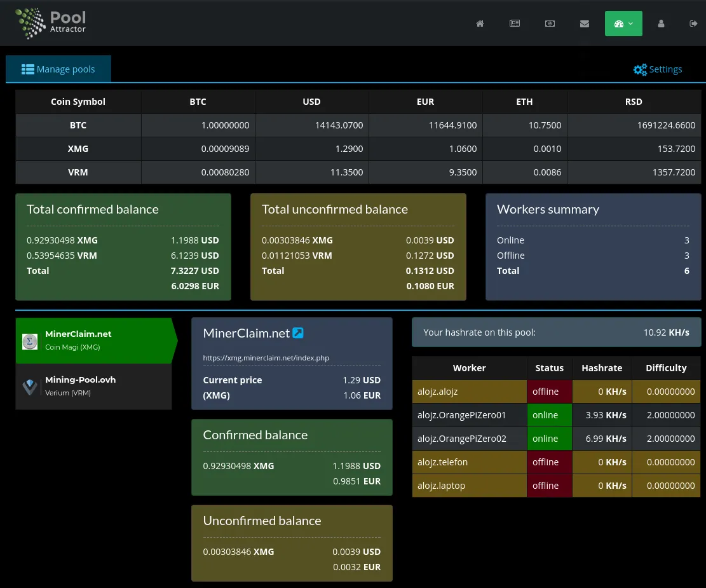Open the Manage pools tab
The image size is (706, 588).
[58, 69]
